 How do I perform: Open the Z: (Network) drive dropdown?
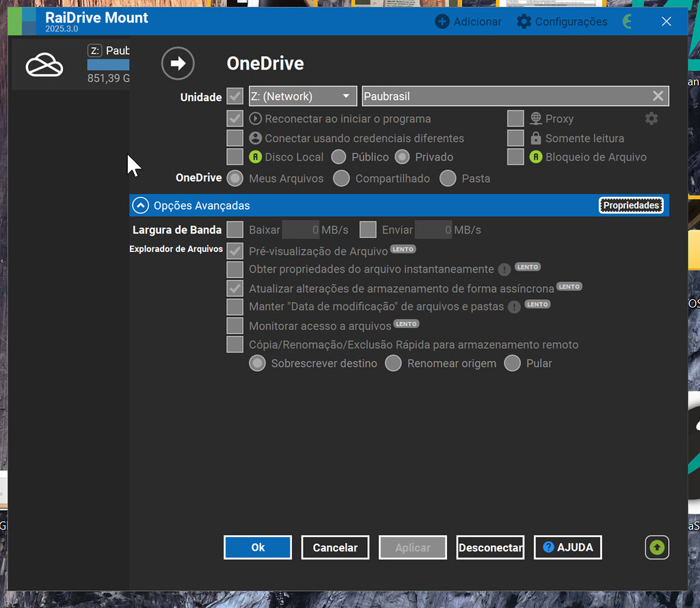point(302,96)
